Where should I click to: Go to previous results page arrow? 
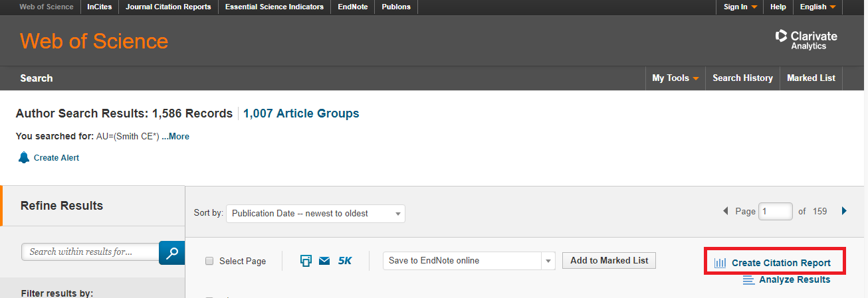[726, 211]
